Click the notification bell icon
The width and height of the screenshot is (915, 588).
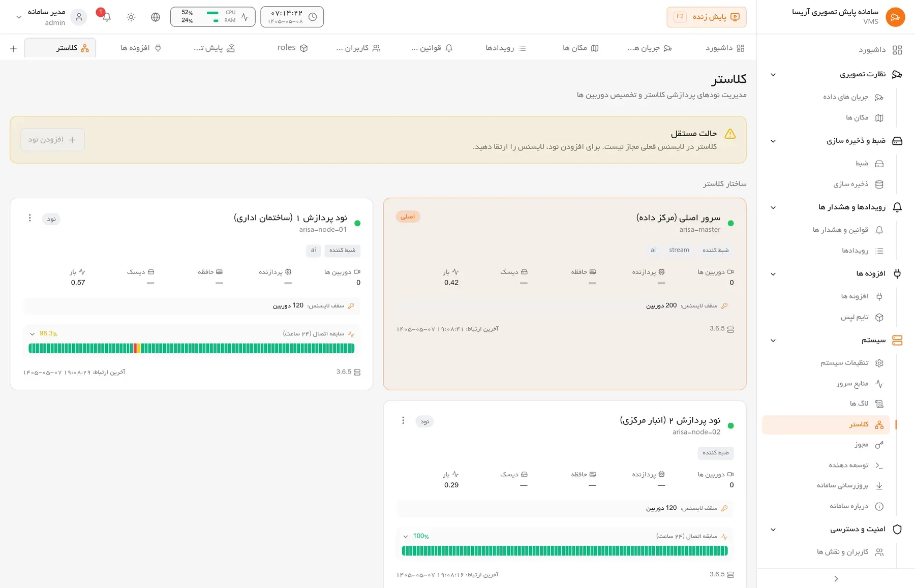click(106, 17)
